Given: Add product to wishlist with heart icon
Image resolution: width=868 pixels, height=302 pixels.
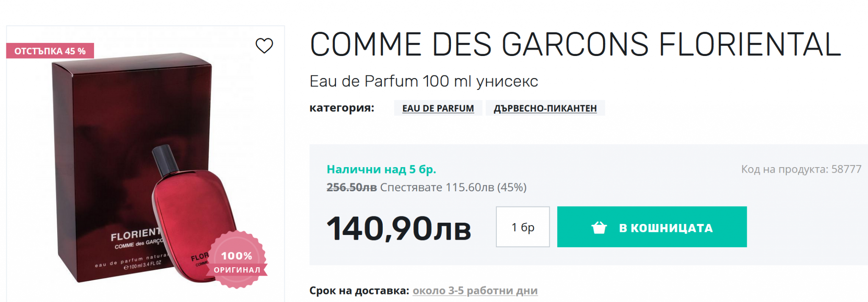Looking at the screenshot, I should pyautogui.click(x=264, y=46).
